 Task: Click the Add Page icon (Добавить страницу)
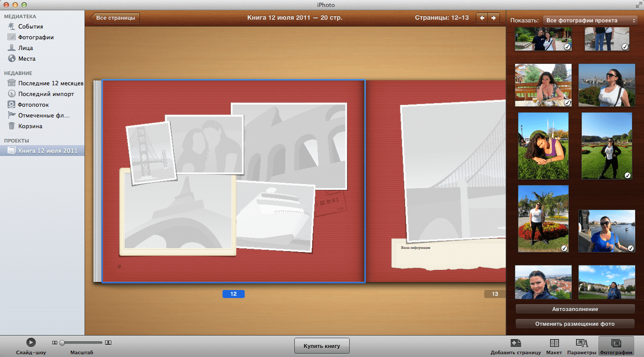[515, 343]
